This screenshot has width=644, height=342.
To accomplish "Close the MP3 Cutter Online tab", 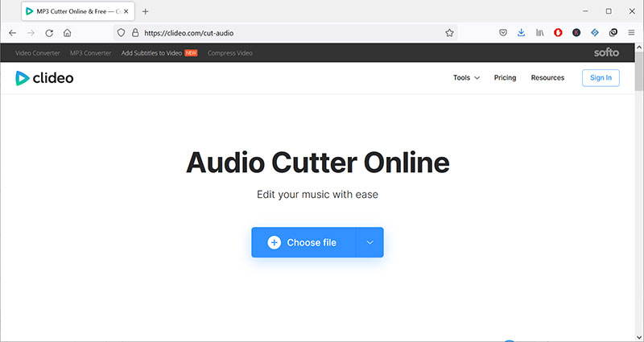I will 126,11.
